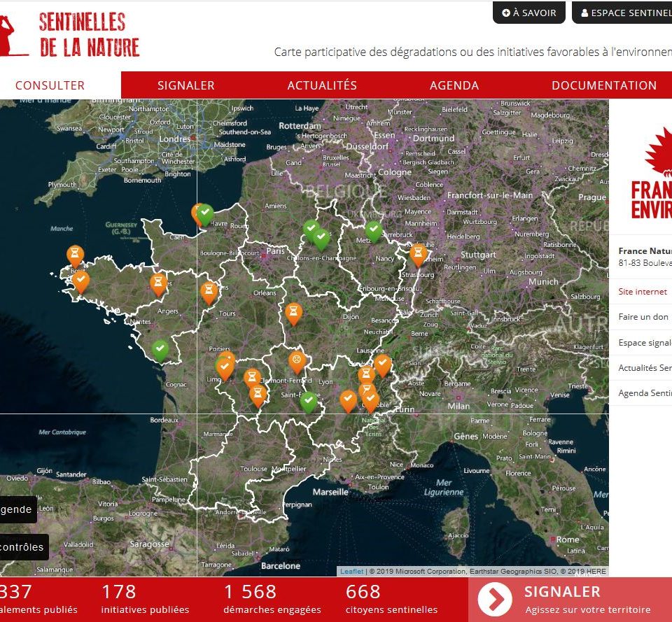The height and width of the screenshot is (622, 672).
Task: Click the Leaflet attribution link
Action: (x=351, y=572)
